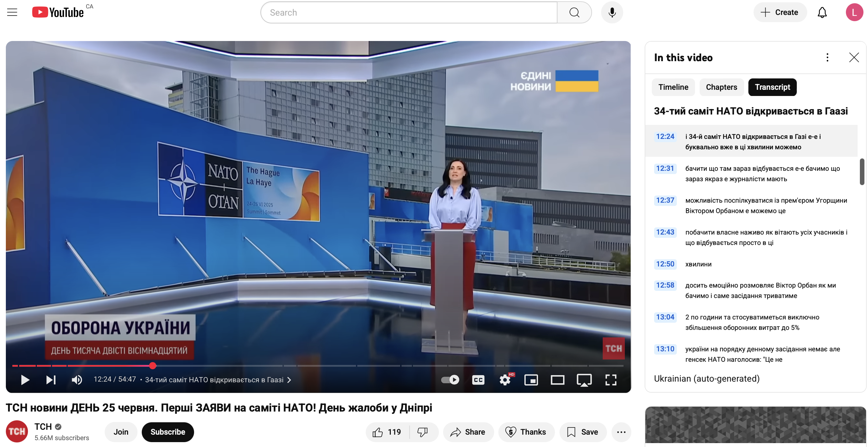Switch to Chapters tab
Image resolution: width=868 pixels, height=447 pixels.
(x=721, y=87)
